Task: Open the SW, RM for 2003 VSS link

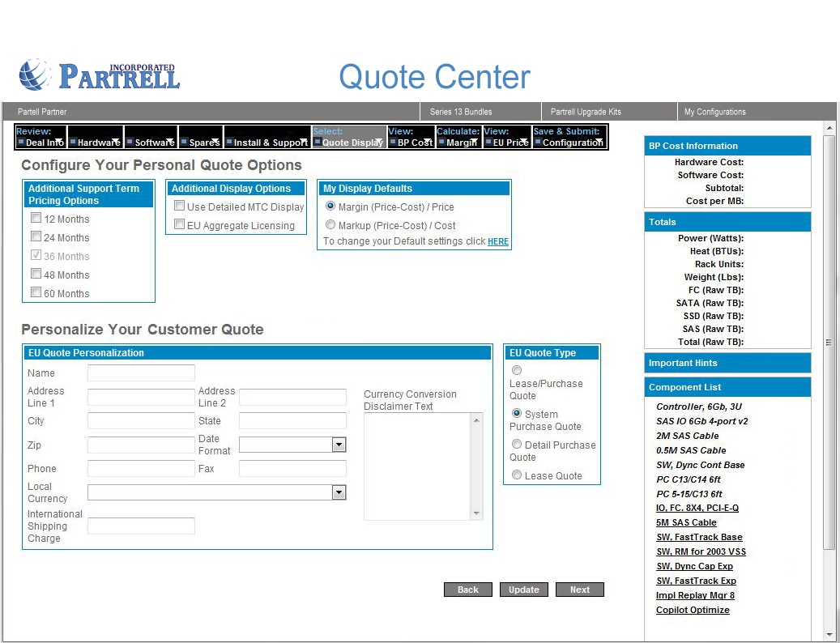Action: (701, 551)
